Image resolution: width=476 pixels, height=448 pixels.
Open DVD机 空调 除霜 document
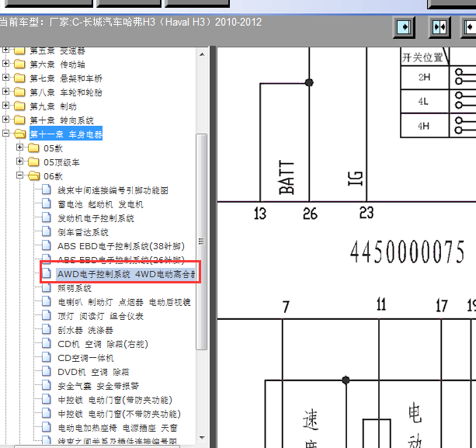93,372
